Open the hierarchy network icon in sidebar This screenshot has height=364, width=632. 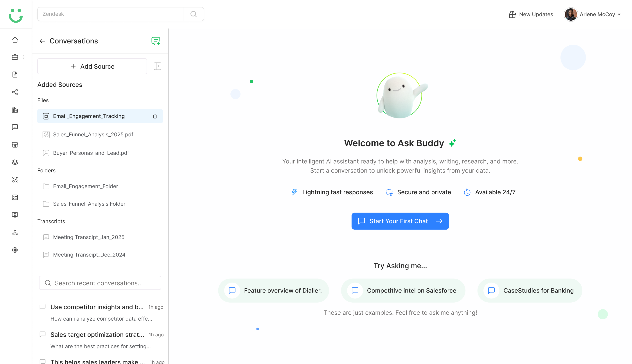(15, 232)
